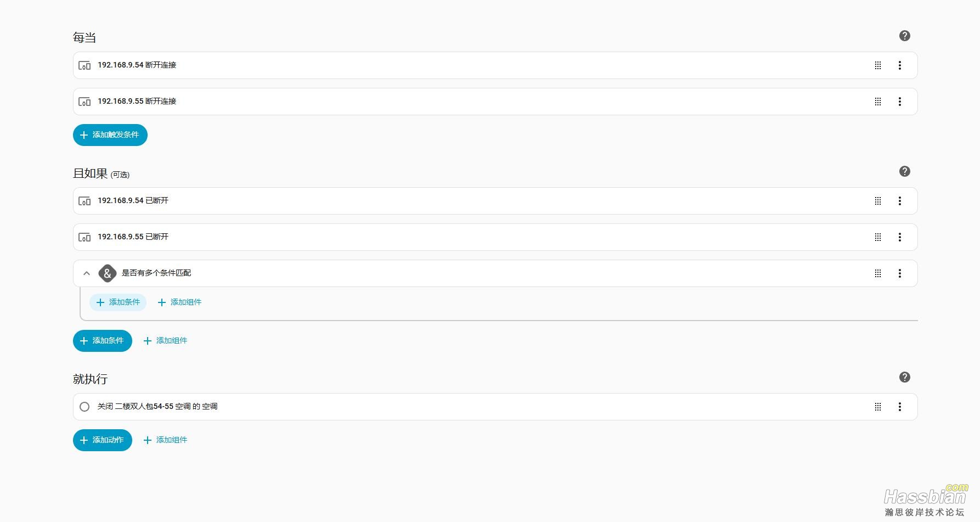The width and height of the screenshot is (980, 522).
Task: Collapse the 是否有多个条件匹配 condition group
Action: tap(87, 273)
